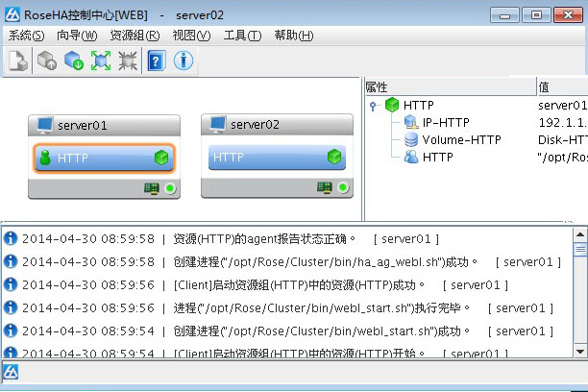Maximize the RoseHA control center window
588x392 pixels.
tap(537, 15)
